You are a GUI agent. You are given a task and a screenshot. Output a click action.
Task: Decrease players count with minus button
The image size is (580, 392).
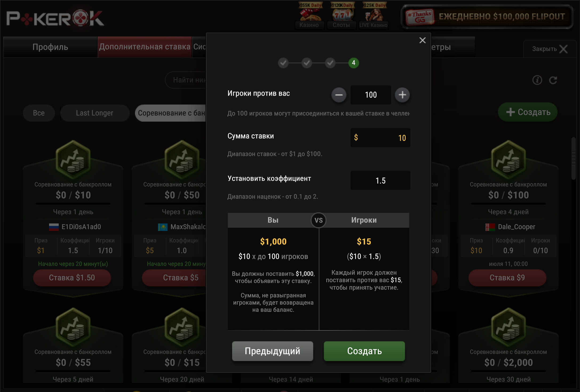339,95
